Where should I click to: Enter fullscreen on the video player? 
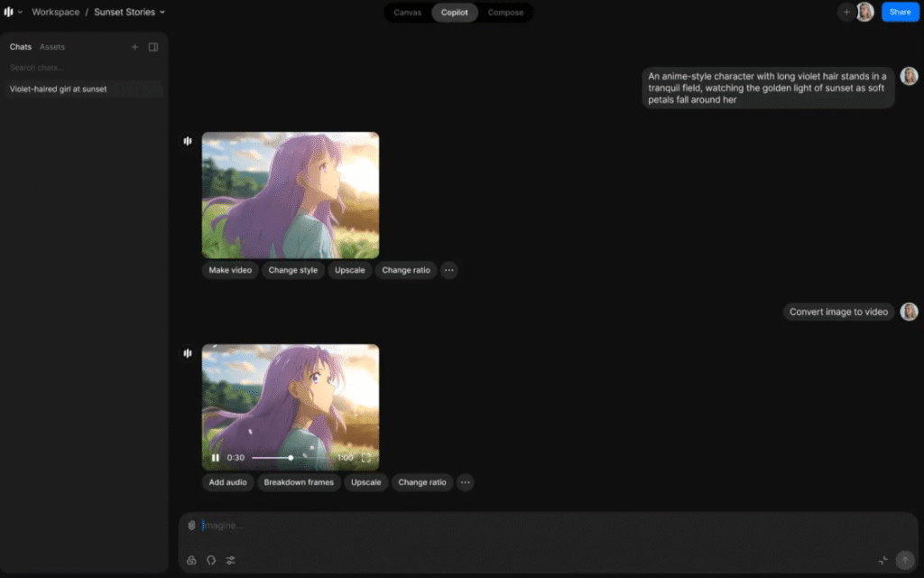pyautogui.click(x=365, y=457)
